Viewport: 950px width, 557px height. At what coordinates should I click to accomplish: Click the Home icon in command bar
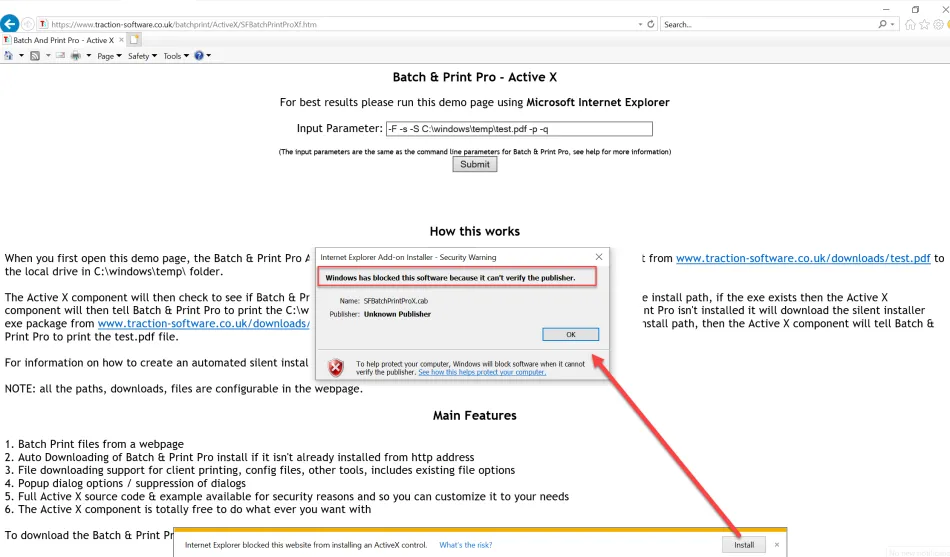(x=9, y=56)
